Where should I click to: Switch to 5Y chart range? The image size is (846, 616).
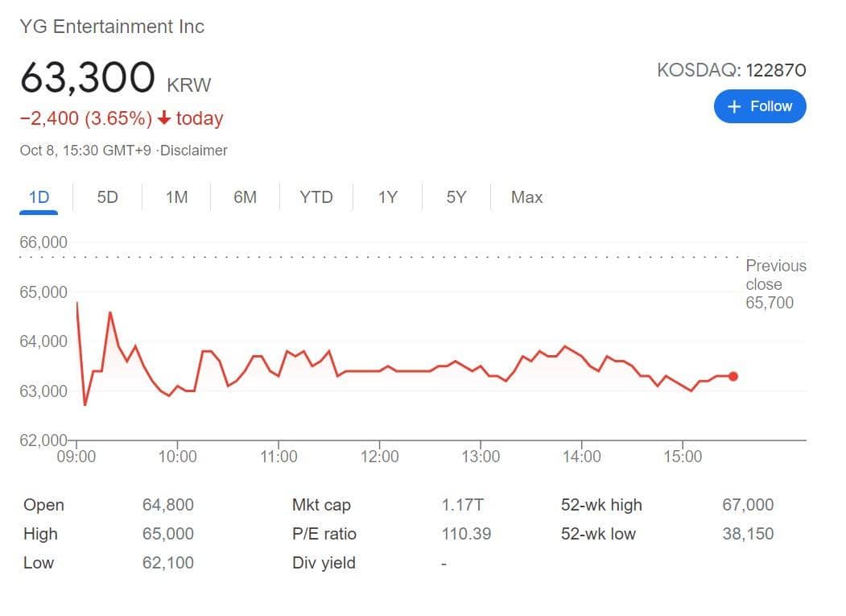456,197
